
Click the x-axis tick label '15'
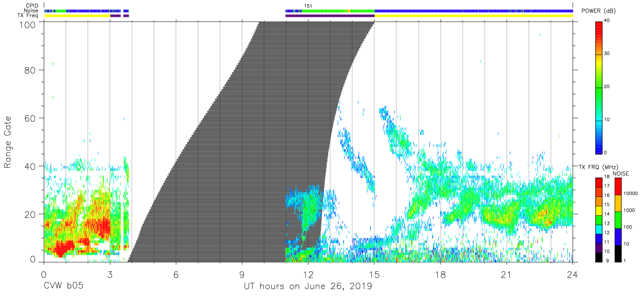coord(374,274)
